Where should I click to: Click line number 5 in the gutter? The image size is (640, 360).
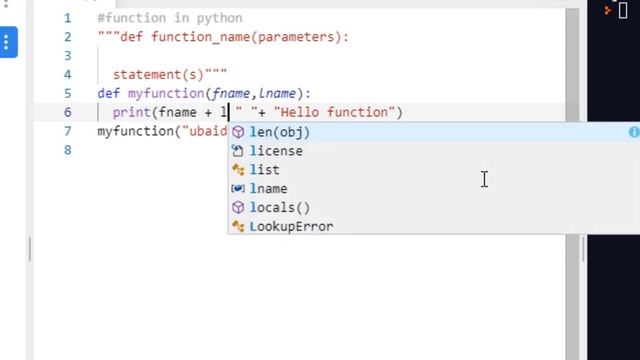(67, 93)
